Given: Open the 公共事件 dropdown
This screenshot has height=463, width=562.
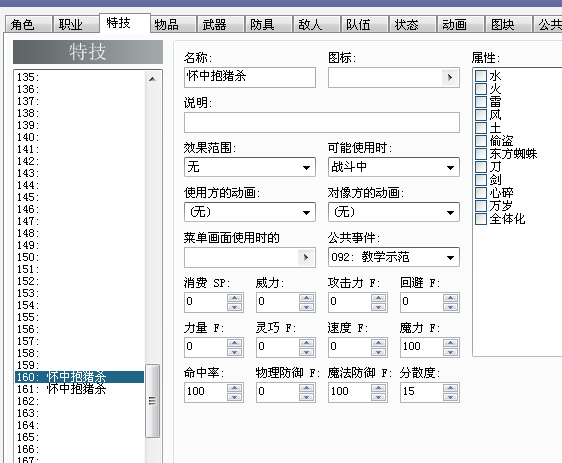Looking at the screenshot, I should coord(394,257).
